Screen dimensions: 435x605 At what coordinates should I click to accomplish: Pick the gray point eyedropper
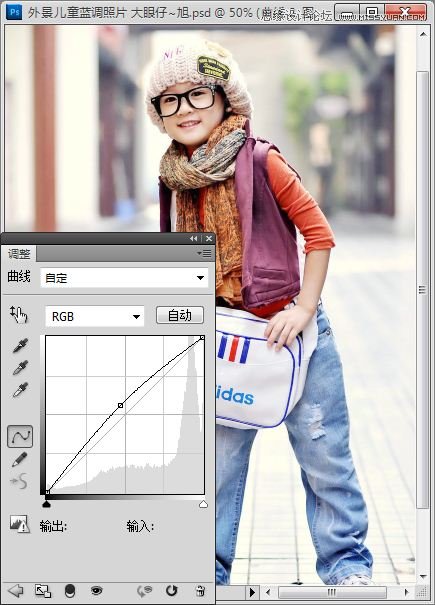(x=20, y=368)
